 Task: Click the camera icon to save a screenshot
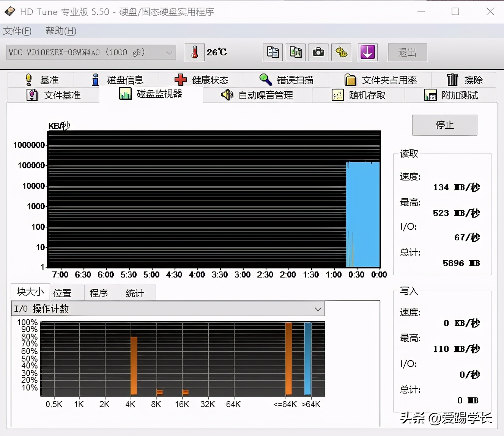[x=318, y=52]
